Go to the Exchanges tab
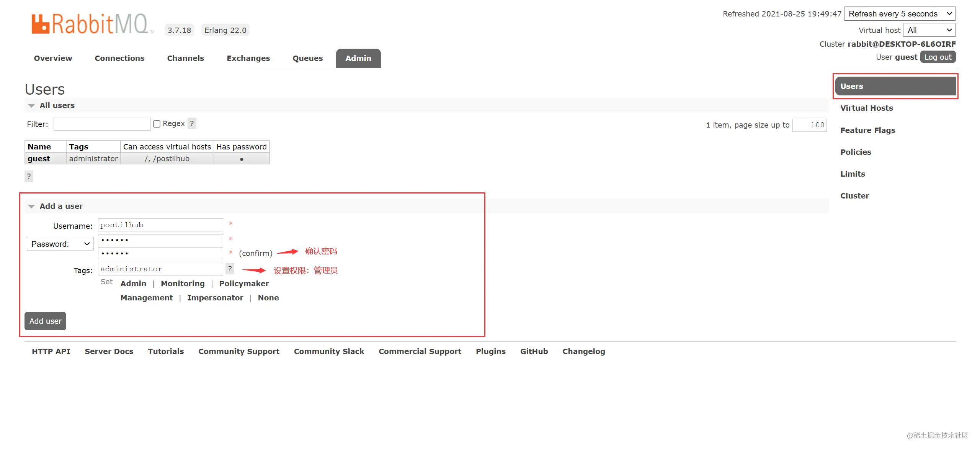The width and height of the screenshot is (980, 451). [248, 58]
